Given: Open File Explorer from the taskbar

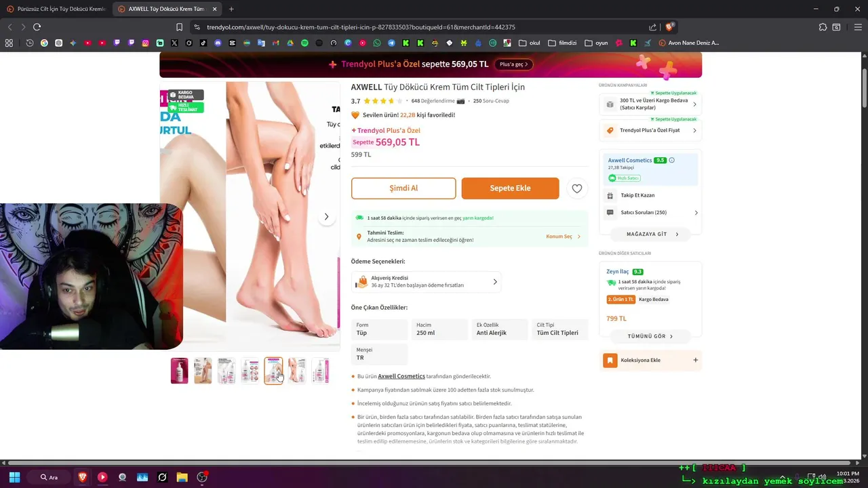Looking at the screenshot, I should (x=182, y=477).
